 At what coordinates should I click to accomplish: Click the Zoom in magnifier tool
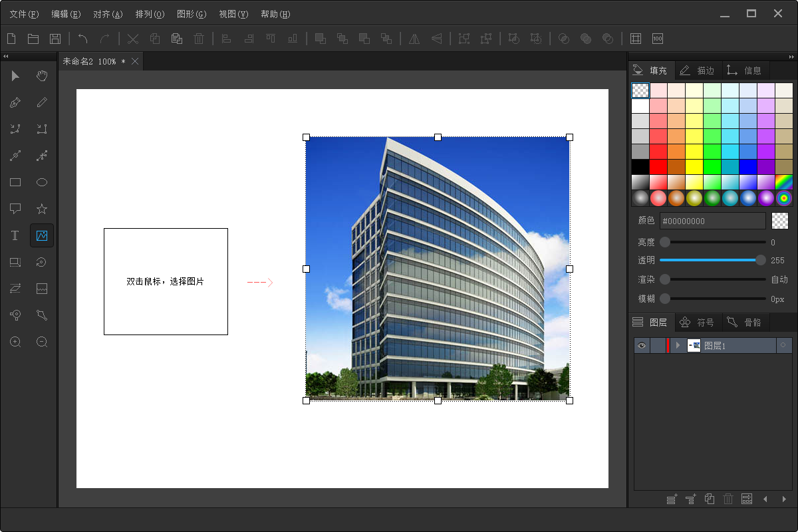15,342
